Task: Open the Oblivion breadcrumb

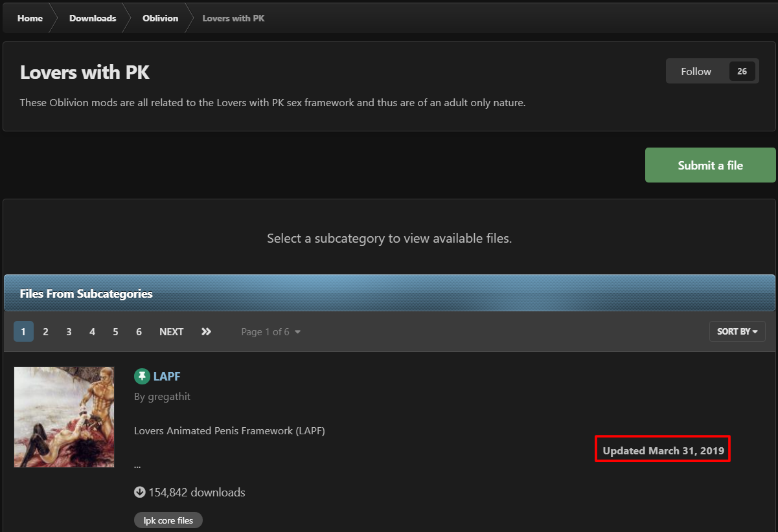Action: [x=160, y=18]
